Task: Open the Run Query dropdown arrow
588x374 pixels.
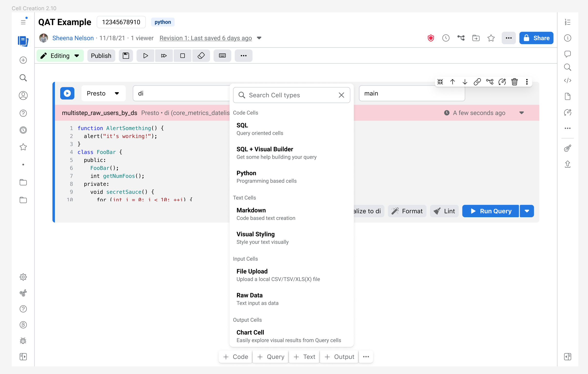Action: (527, 211)
